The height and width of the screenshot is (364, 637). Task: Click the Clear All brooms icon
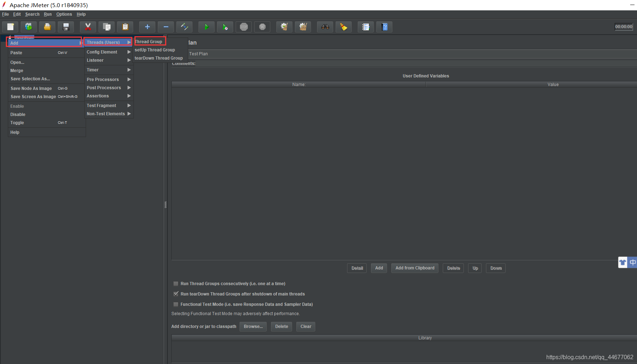[x=303, y=27]
